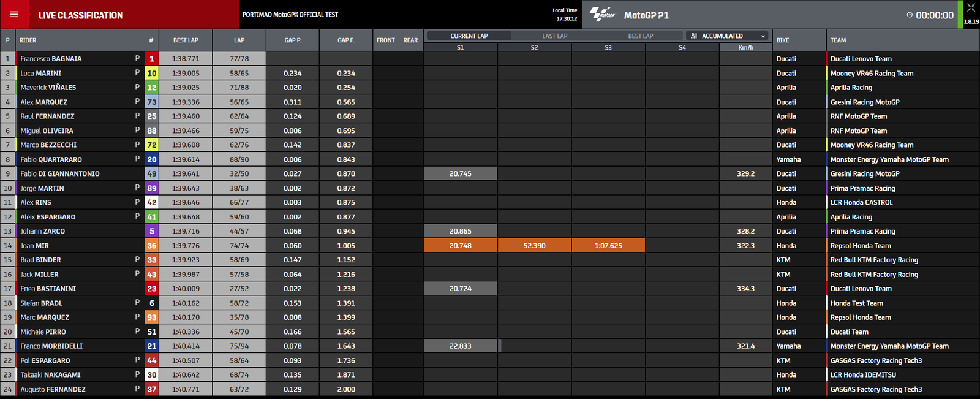980x399 pixels.
Task: Click the Km/h column header
Action: tap(745, 48)
